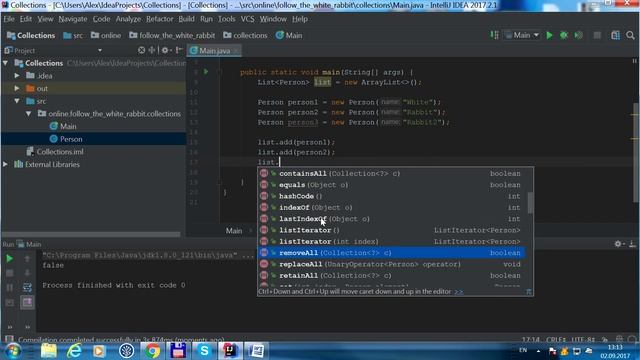The image size is (640, 360).
Task: Open the Build menu
Action: pyautogui.click(x=187, y=19)
